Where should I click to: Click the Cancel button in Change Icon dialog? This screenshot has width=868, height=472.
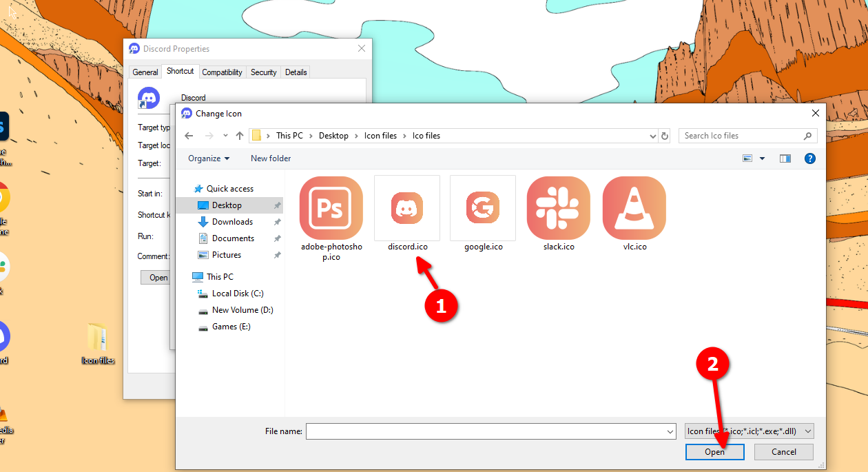point(784,452)
